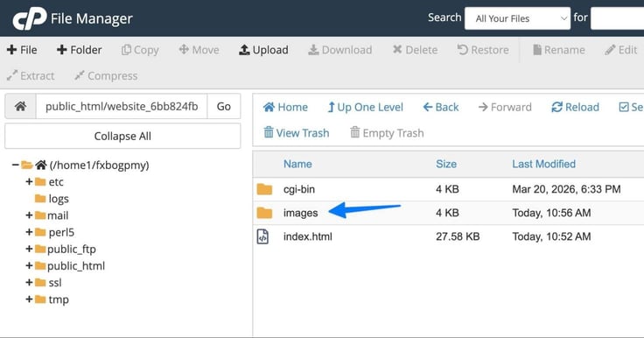
Task: Sort files by the Size column header
Action: [446, 164]
